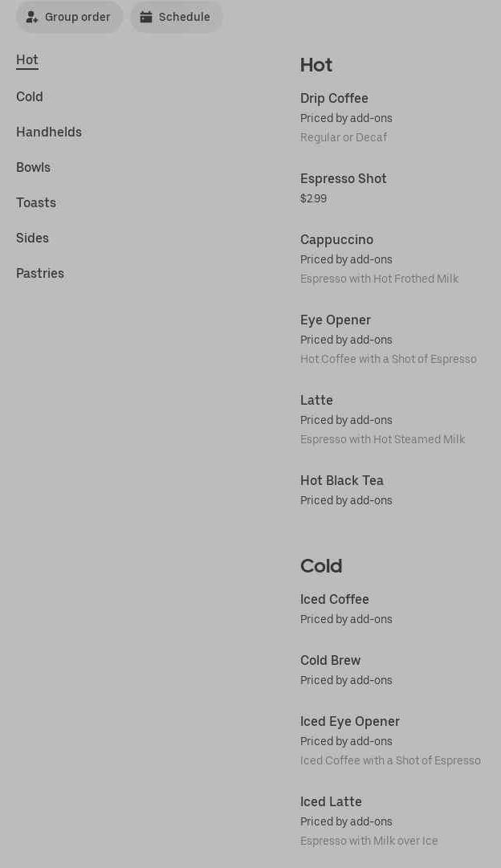Screen dimensions: 501x868
Task: Click the Group order person icon
Action: pyautogui.click(x=32, y=17)
